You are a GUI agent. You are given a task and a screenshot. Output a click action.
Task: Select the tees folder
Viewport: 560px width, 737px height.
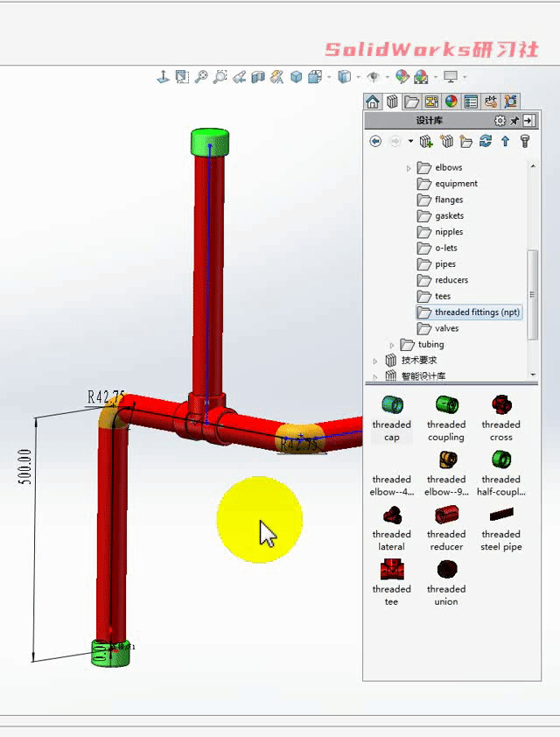434,296
